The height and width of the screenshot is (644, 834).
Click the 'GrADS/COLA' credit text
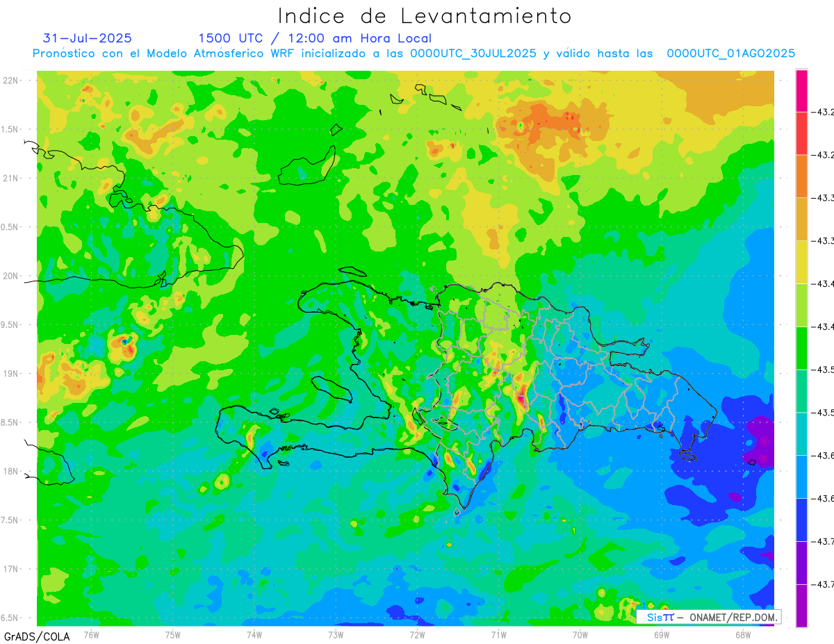click(x=35, y=636)
